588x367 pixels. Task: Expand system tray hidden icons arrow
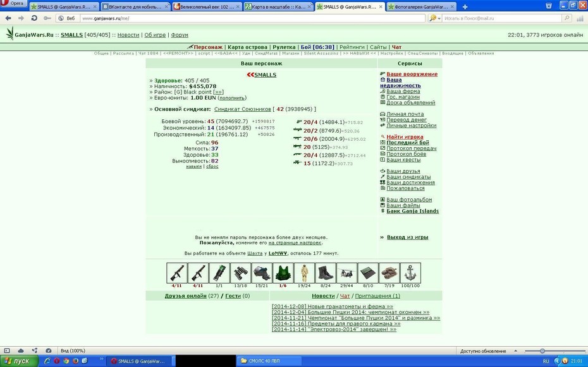click(556, 361)
